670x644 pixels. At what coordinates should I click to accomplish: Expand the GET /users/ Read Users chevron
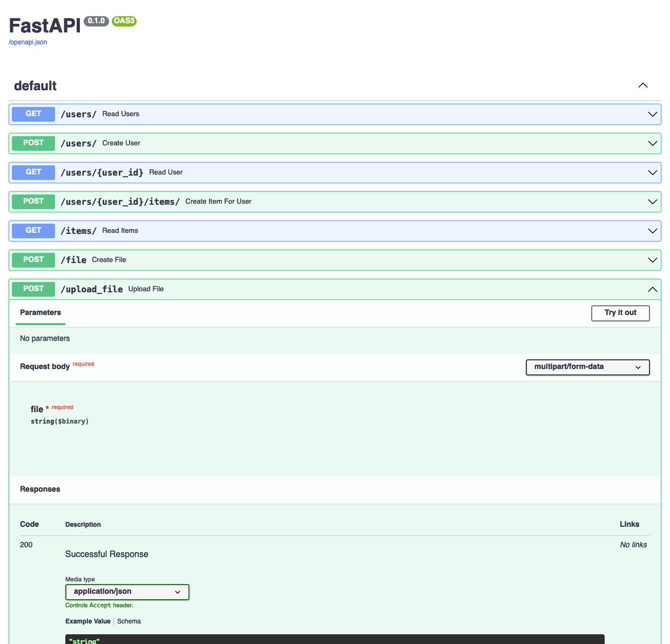click(x=652, y=114)
